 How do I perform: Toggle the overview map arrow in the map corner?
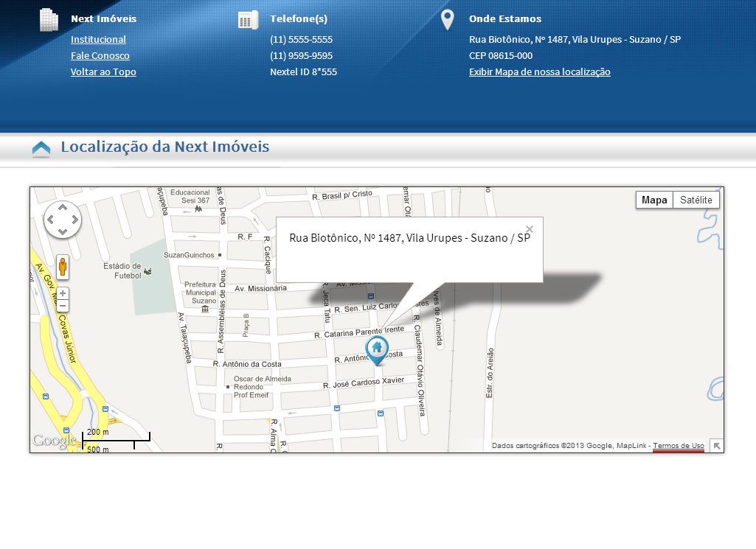coord(717,446)
